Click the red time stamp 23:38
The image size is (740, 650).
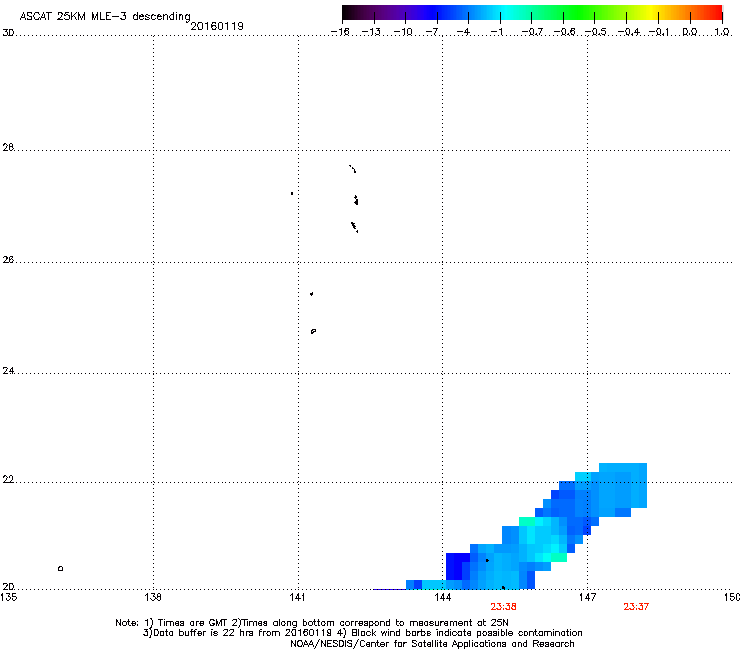click(503, 607)
